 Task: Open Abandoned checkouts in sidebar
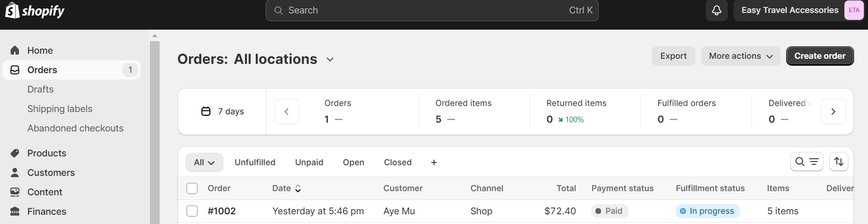point(75,128)
